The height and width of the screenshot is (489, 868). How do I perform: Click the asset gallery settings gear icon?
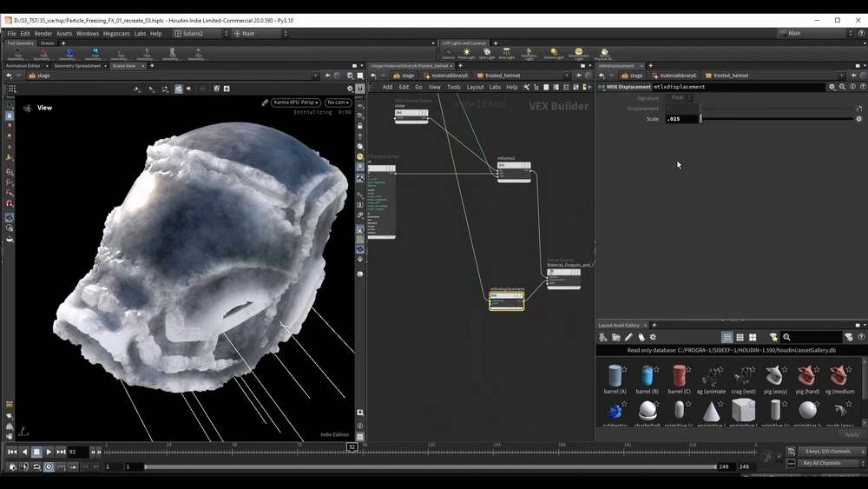(653, 337)
